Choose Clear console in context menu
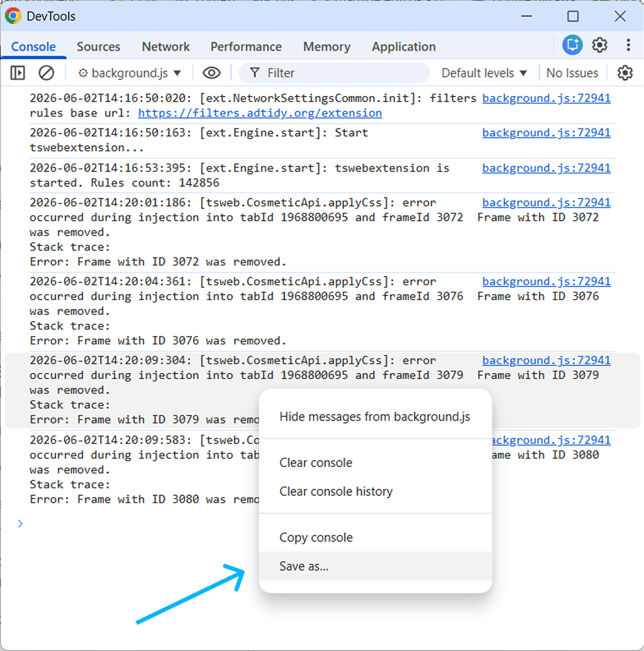Screen dimensions: 644x651 pos(375,462)
